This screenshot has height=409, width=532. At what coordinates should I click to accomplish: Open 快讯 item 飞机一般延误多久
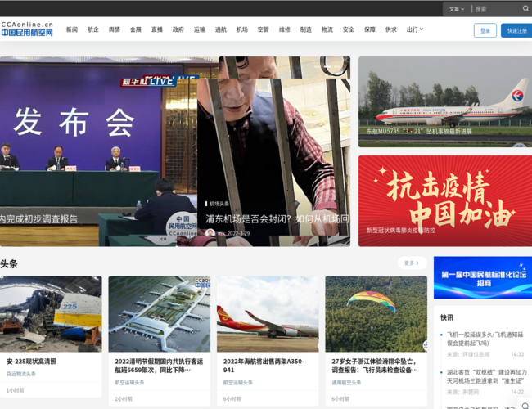[485, 339]
